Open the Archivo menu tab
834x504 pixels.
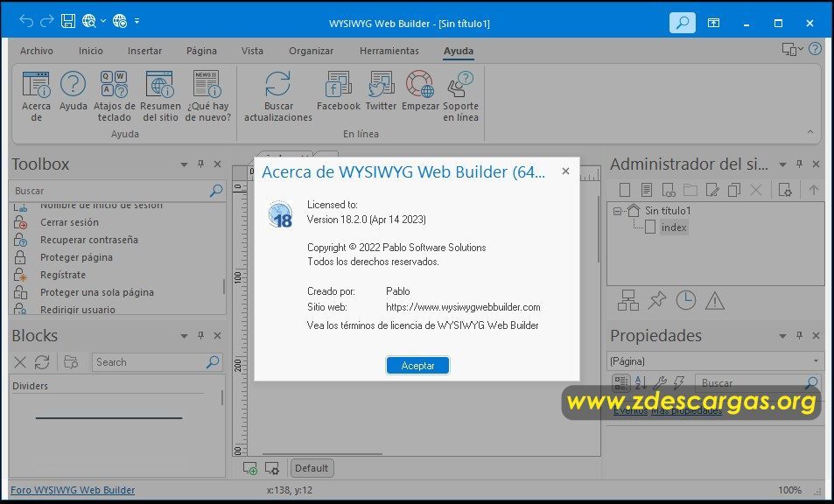(x=36, y=51)
